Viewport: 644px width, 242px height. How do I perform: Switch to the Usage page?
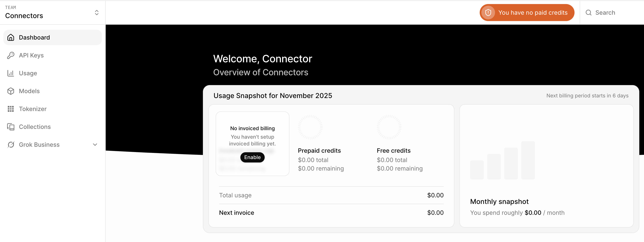pyautogui.click(x=28, y=73)
